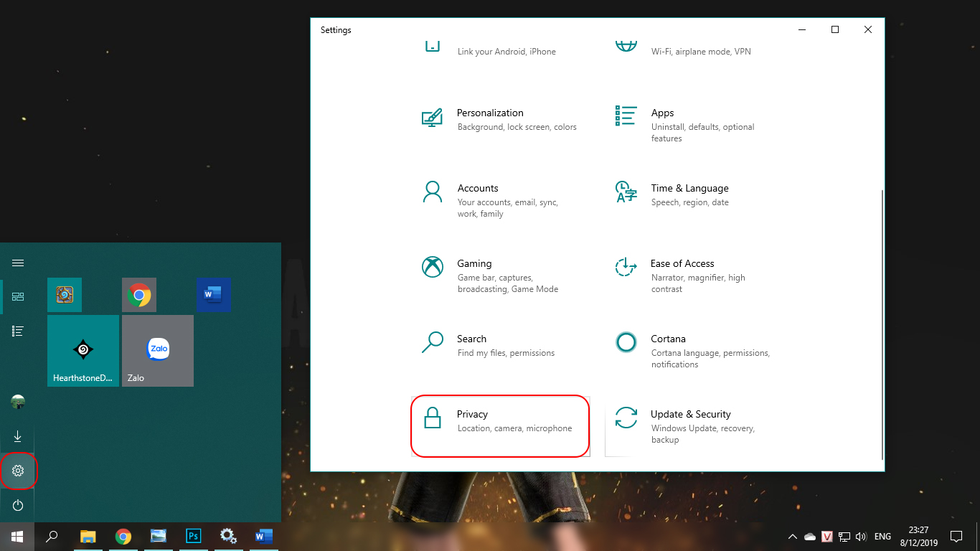Switch to Settings app on taskbar
Screen dimensions: 980x551
[x=228, y=536]
